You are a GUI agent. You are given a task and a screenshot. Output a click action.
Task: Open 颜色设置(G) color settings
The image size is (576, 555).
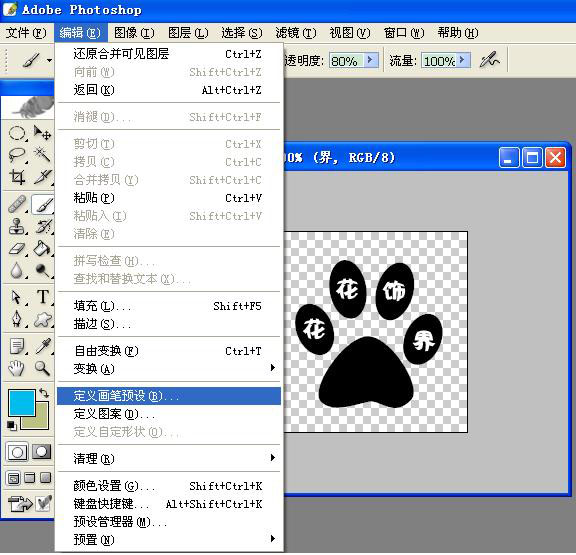pos(169,486)
